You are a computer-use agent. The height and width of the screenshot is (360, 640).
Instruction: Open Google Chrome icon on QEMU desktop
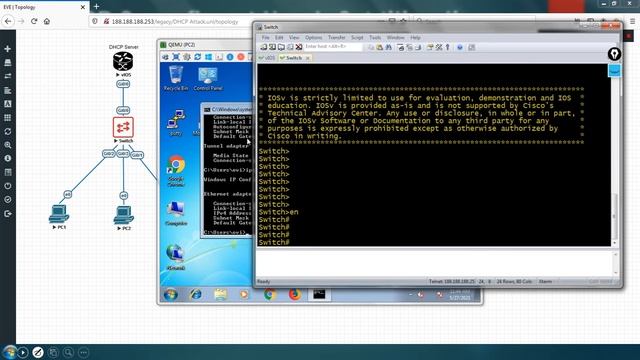tap(176, 171)
